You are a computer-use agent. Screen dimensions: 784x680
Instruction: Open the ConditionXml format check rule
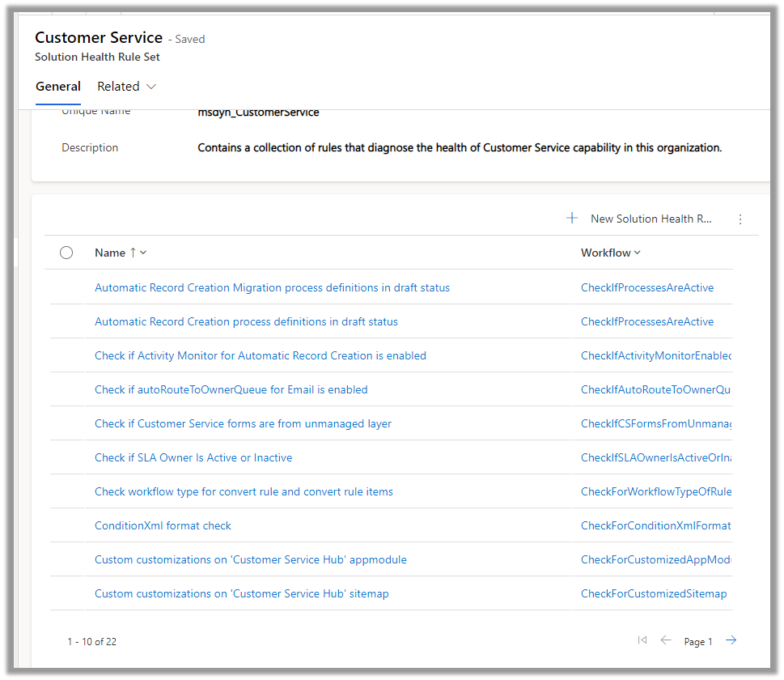pyautogui.click(x=163, y=526)
